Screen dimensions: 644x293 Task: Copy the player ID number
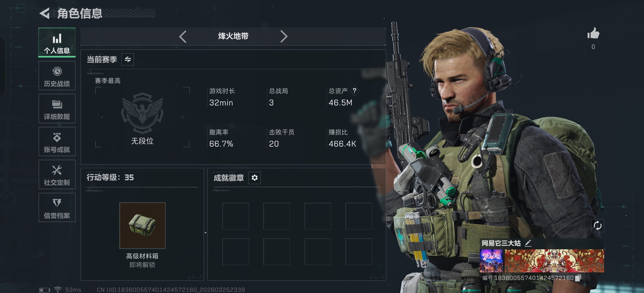[578, 278]
